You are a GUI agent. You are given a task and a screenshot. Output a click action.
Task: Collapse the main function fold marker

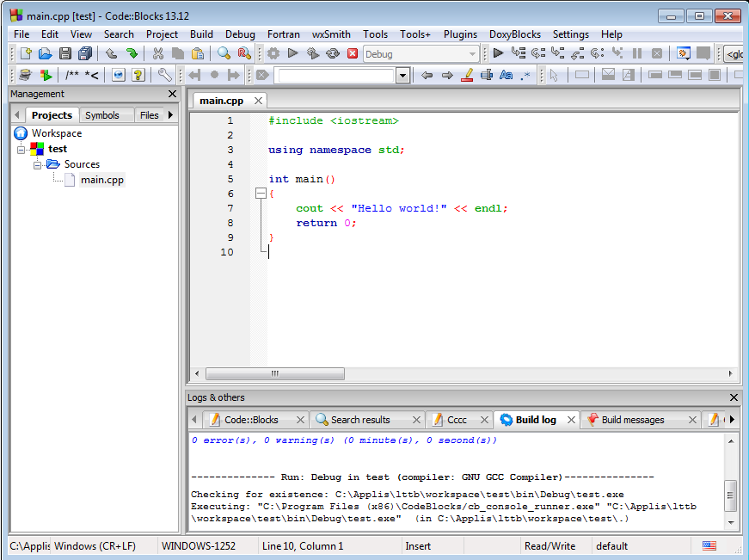tap(261, 194)
